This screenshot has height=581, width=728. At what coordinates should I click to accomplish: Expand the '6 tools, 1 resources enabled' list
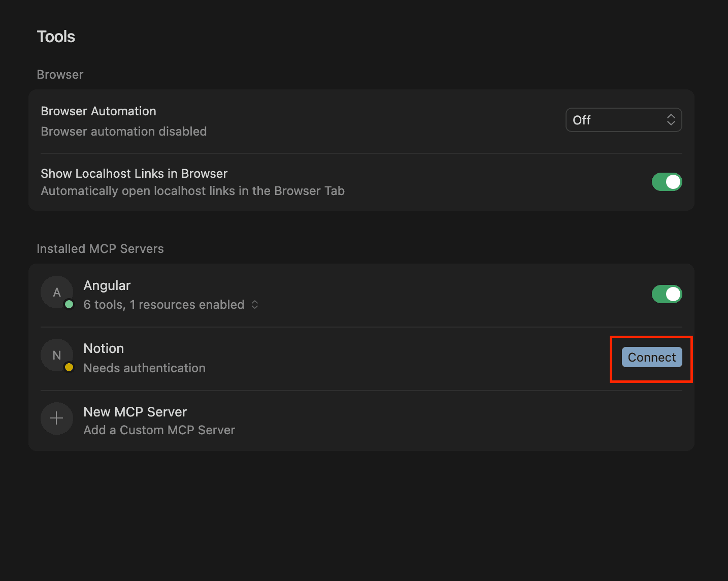point(255,305)
